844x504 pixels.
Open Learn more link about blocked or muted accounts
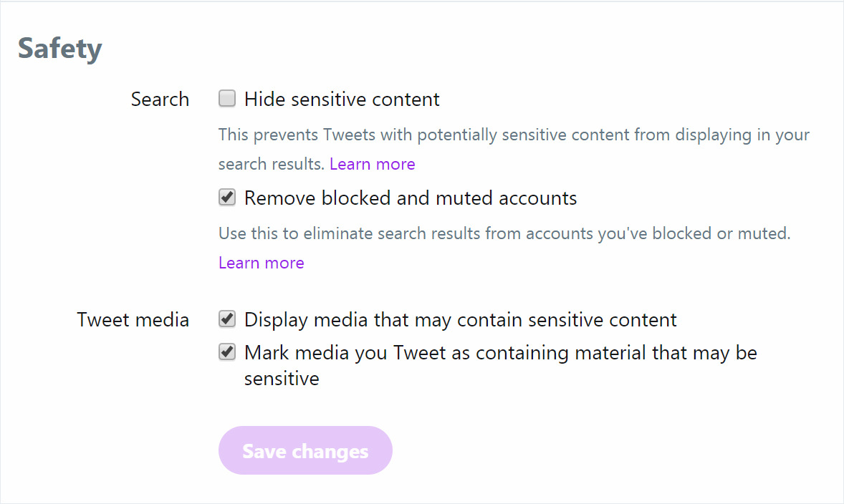click(261, 263)
